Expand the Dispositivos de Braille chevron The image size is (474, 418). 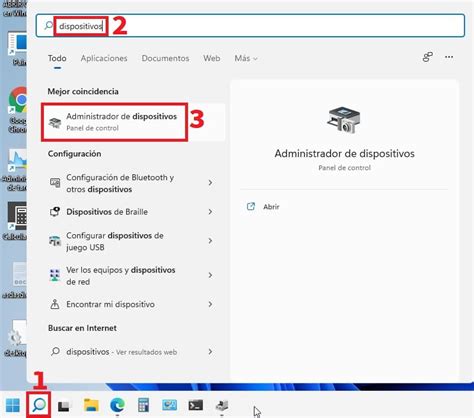coord(210,212)
